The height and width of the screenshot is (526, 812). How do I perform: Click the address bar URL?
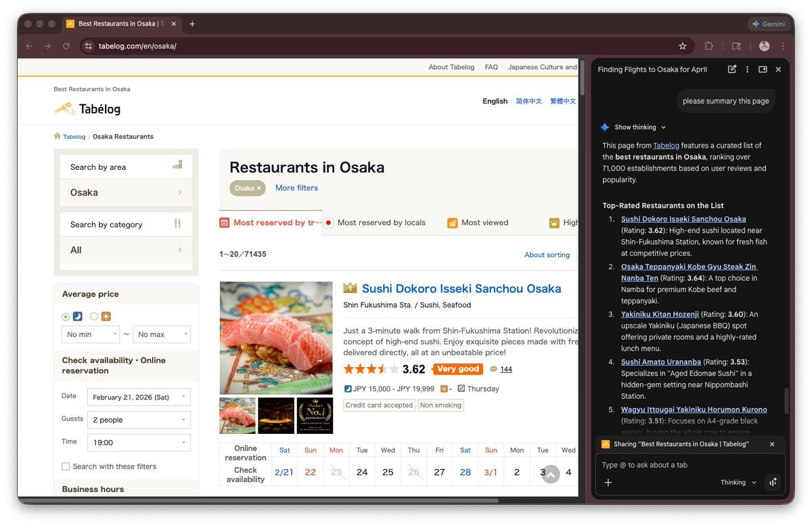(137, 47)
